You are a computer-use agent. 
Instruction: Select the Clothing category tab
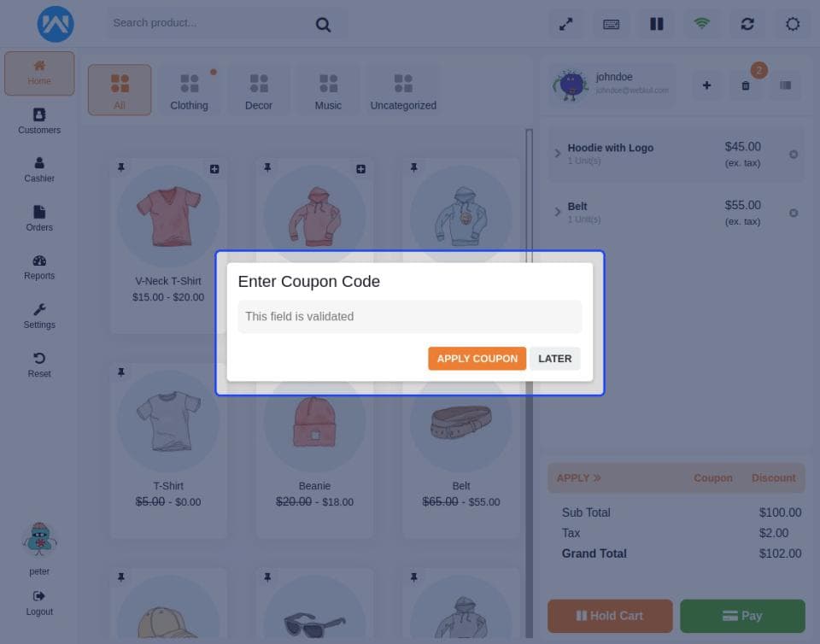pyautogui.click(x=190, y=90)
